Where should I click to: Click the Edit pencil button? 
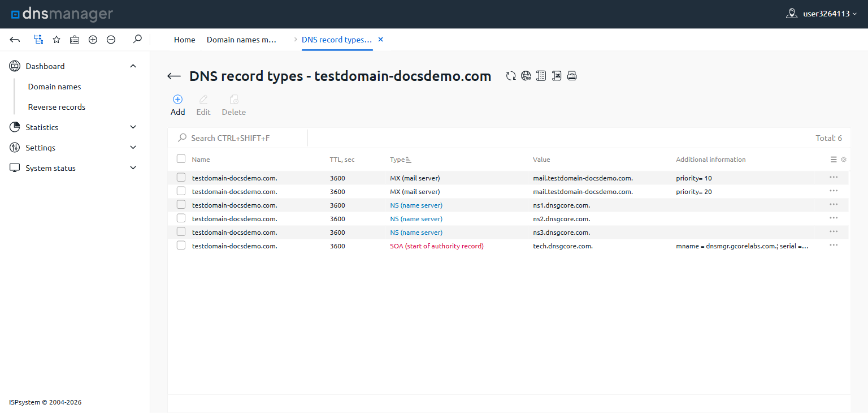click(x=203, y=105)
